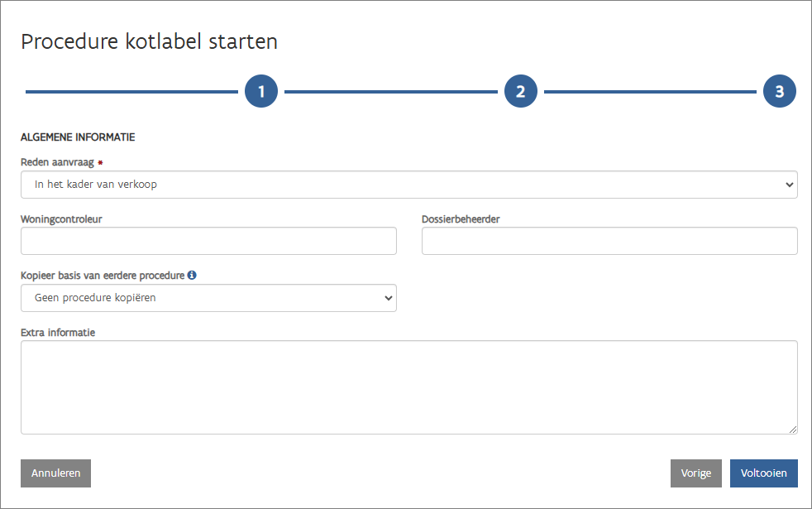Click the Extra informatie label
Image resolution: width=812 pixels, height=509 pixels.
tap(58, 333)
